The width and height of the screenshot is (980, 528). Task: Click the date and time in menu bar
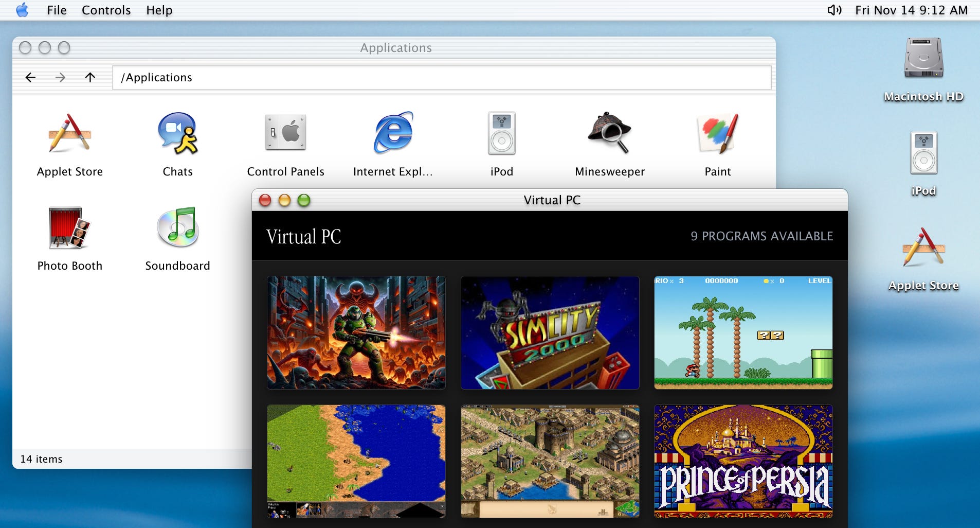tap(911, 10)
